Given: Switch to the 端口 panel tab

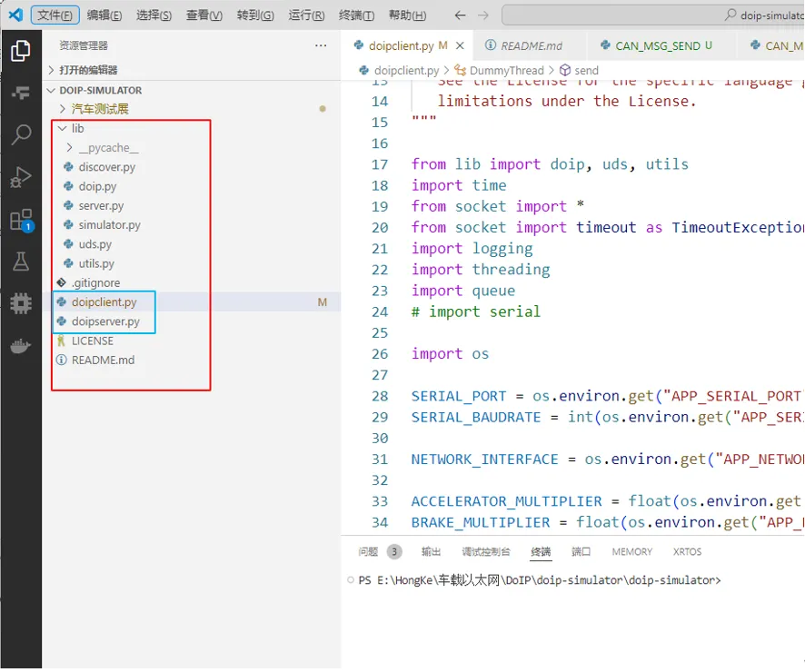Looking at the screenshot, I should 581,552.
